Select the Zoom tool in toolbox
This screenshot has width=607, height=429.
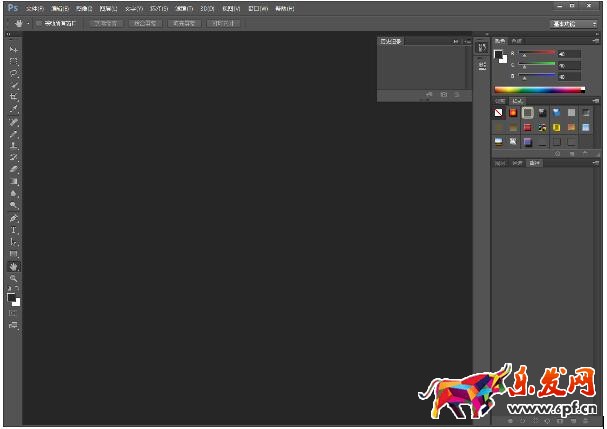(14, 279)
